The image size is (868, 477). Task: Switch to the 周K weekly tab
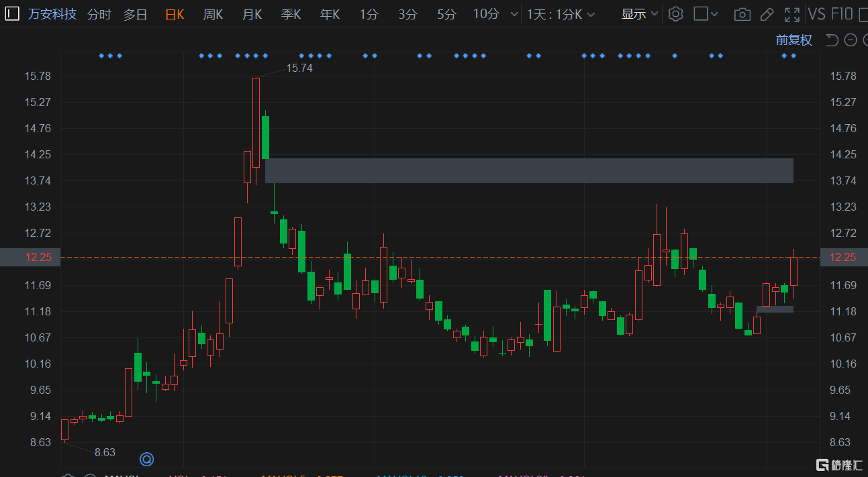click(213, 14)
